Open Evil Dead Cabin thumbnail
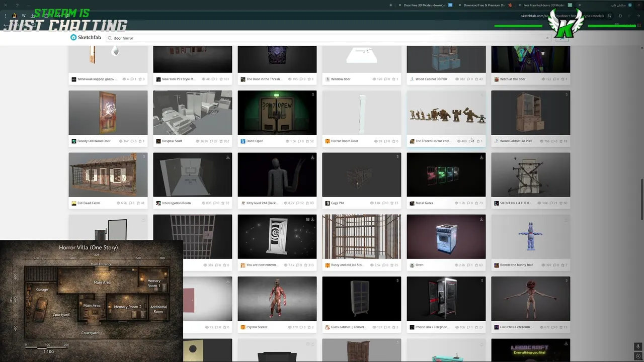The width and height of the screenshot is (644, 362). coord(108,174)
